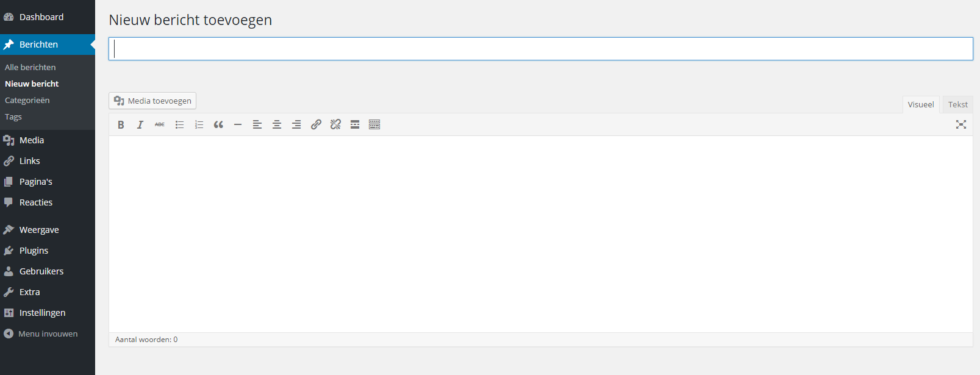Open Categorieën in sidebar menu

(27, 100)
